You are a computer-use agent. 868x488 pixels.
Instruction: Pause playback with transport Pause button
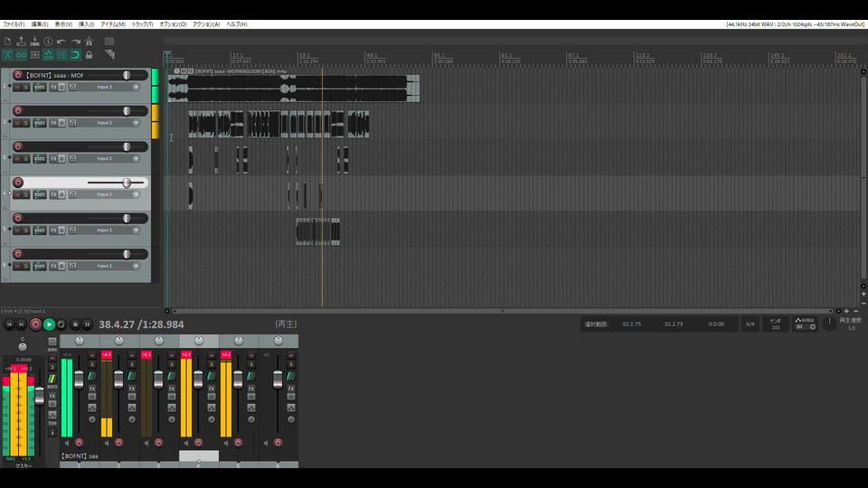[x=87, y=324]
